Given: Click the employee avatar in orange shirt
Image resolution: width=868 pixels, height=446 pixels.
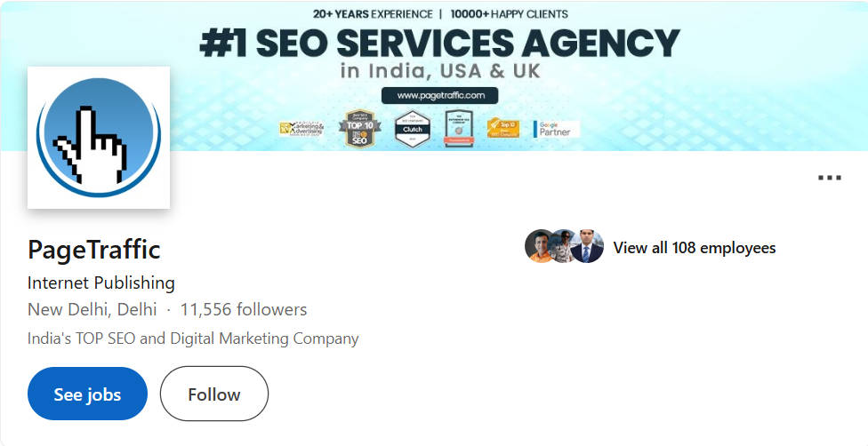Looking at the screenshot, I should click(540, 247).
